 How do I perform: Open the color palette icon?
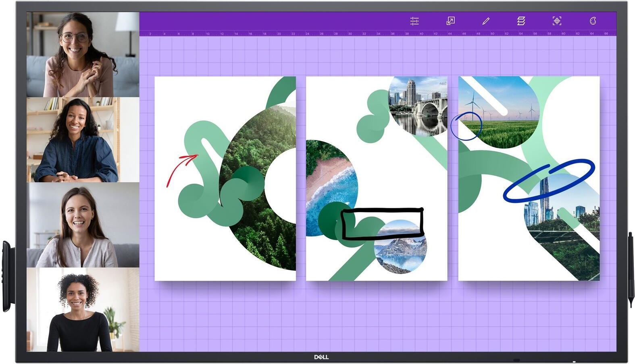coord(592,21)
